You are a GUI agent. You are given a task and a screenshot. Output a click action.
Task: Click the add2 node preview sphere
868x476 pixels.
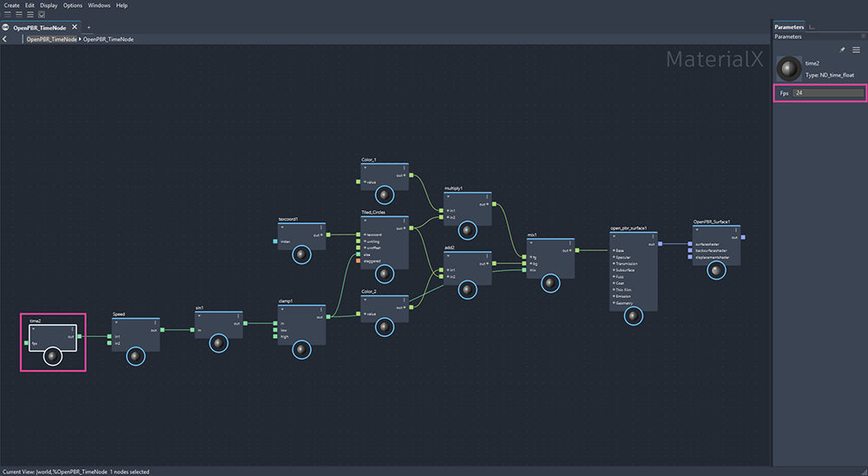point(468,290)
